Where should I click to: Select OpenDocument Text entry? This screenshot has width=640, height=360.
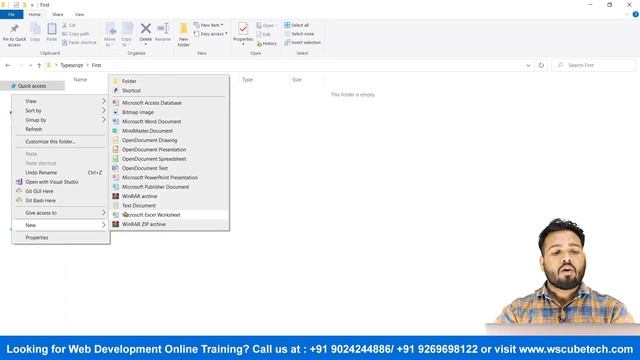[169, 168]
